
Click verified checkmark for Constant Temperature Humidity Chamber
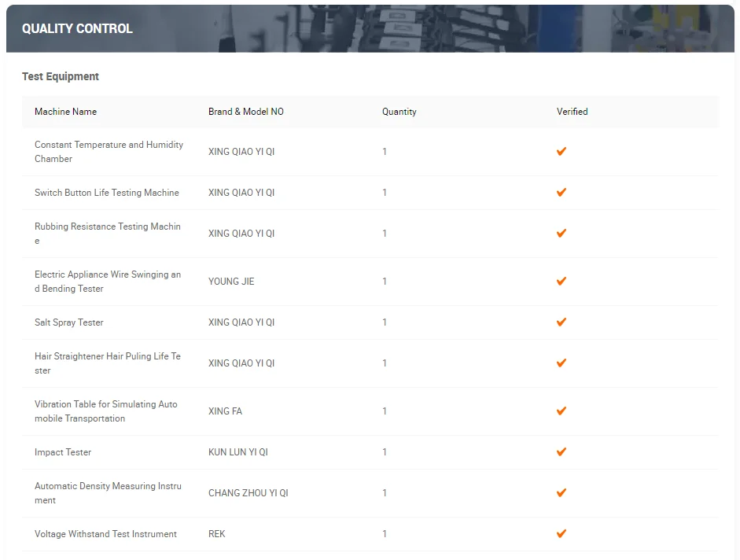561,151
